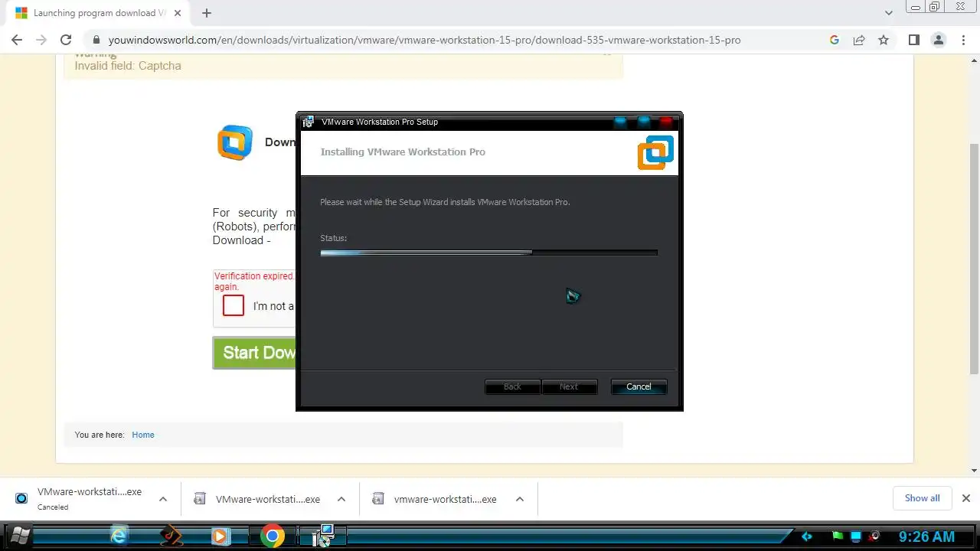Screen dimensions: 980x551
Task: Go back with Chrome's back arrow
Action: [x=17, y=40]
